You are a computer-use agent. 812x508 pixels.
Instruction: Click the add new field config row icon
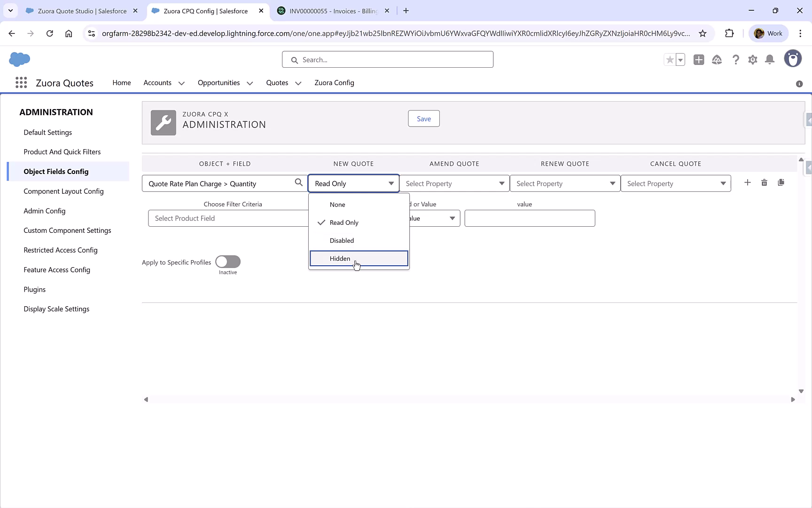[748, 183]
